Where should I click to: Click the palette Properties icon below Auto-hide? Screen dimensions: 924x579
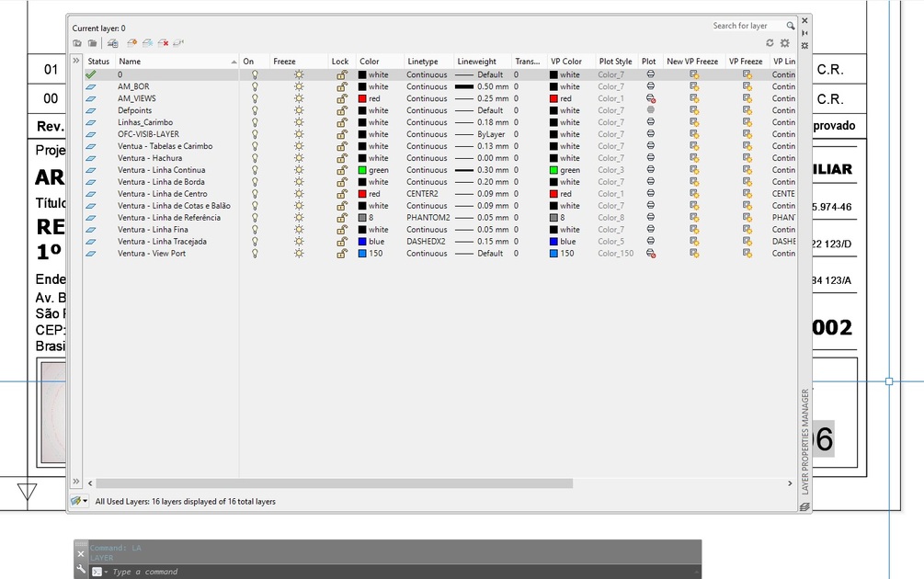(805, 45)
